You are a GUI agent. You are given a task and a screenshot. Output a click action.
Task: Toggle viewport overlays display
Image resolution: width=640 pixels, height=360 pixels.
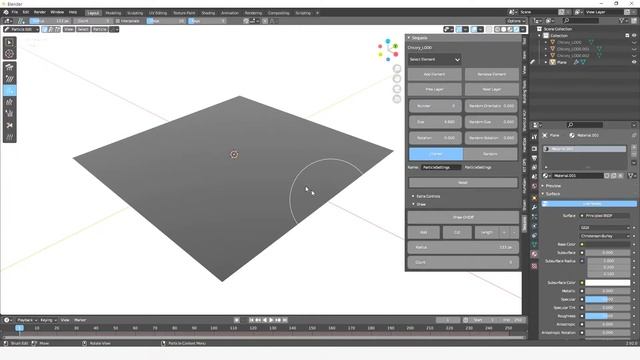[474, 29]
